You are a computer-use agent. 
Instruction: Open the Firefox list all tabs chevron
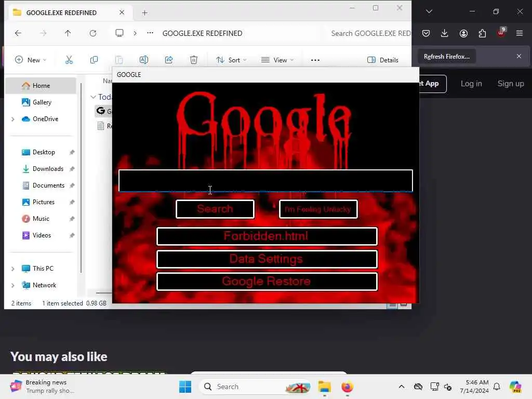click(x=429, y=11)
